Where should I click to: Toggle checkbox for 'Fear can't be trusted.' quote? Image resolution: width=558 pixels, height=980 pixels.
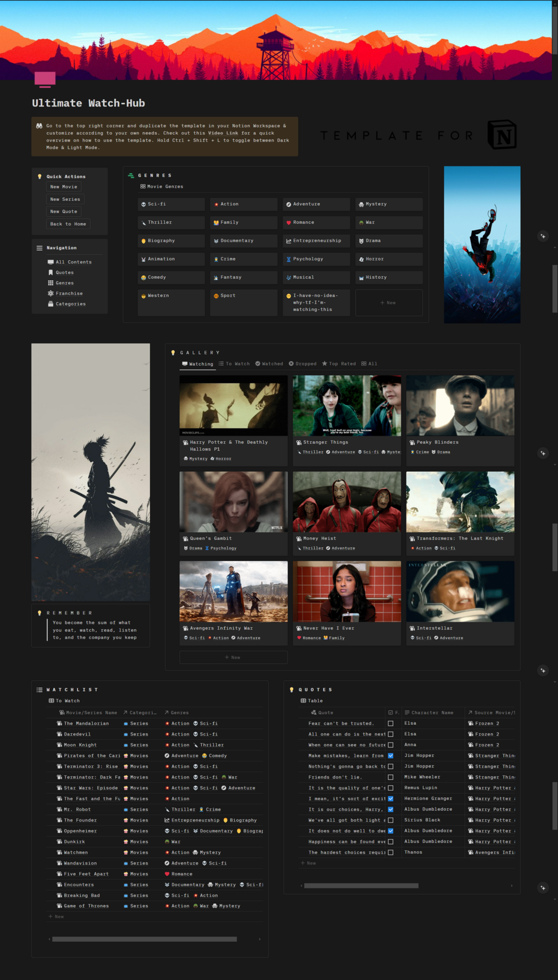pyautogui.click(x=390, y=724)
